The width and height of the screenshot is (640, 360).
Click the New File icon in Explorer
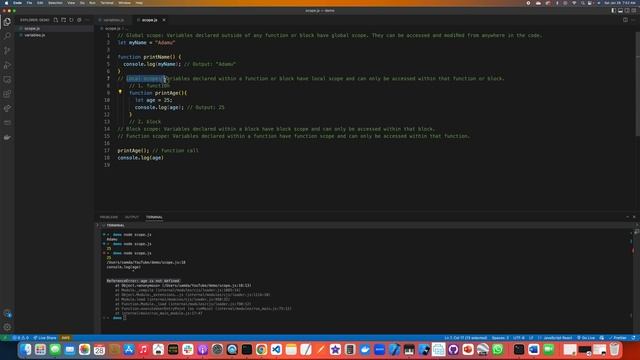56,20
